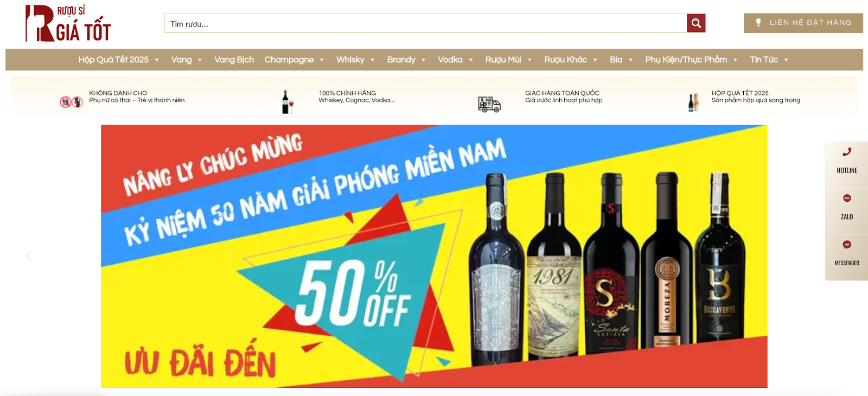868x396 pixels.
Task: Expand the Hộp Quà Tết 2025 dropdown
Action: [157, 60]
